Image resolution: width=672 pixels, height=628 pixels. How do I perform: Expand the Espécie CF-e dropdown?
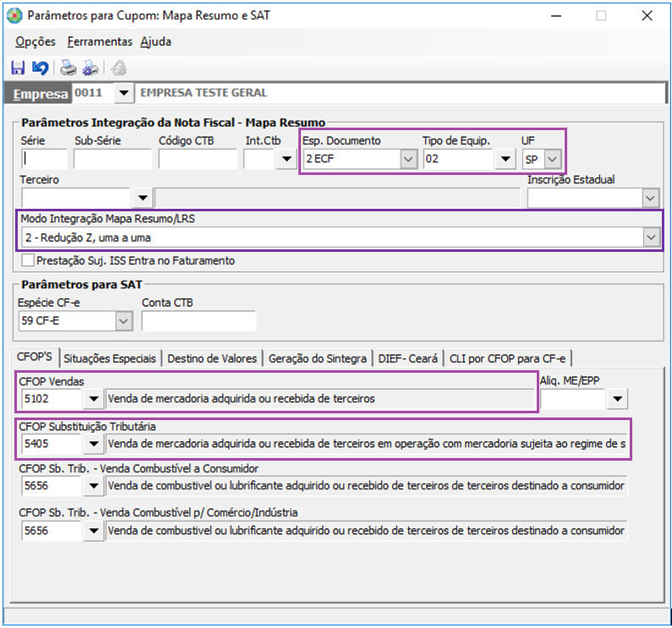coord(123,321)
